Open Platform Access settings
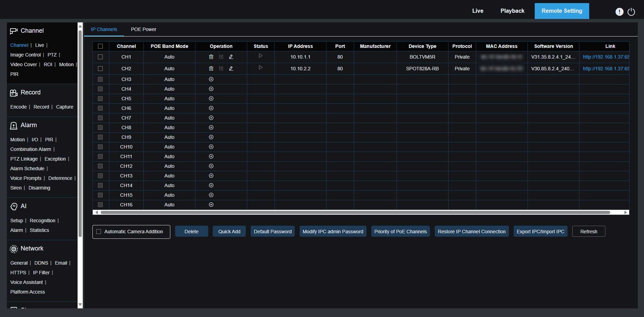Viewport: 644px width, 317px height. 28,292
